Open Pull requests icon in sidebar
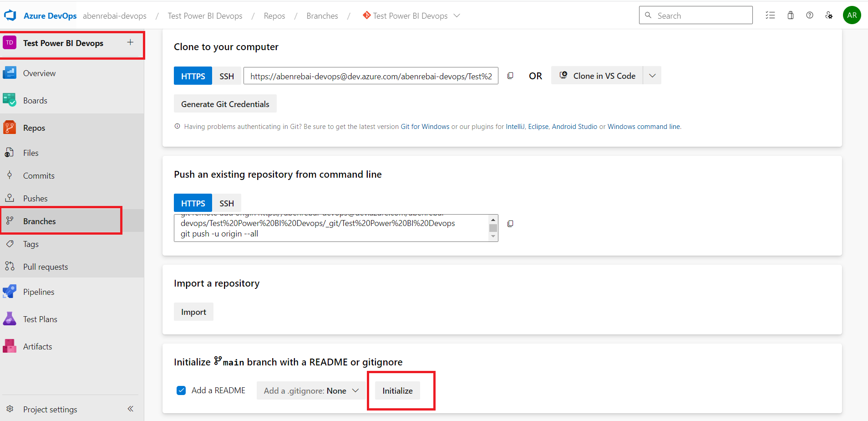868x421 pixels. pos(10,267)
